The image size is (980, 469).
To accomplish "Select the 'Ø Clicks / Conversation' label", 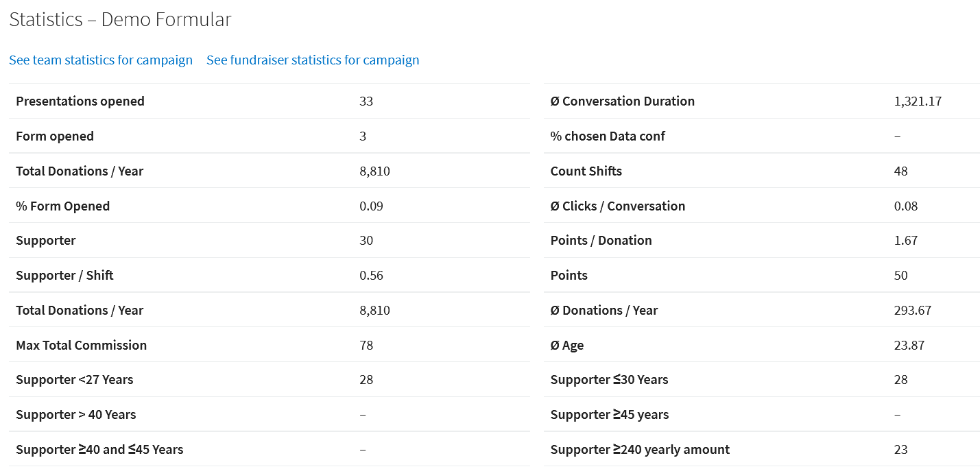I will [x=618, y=206].
